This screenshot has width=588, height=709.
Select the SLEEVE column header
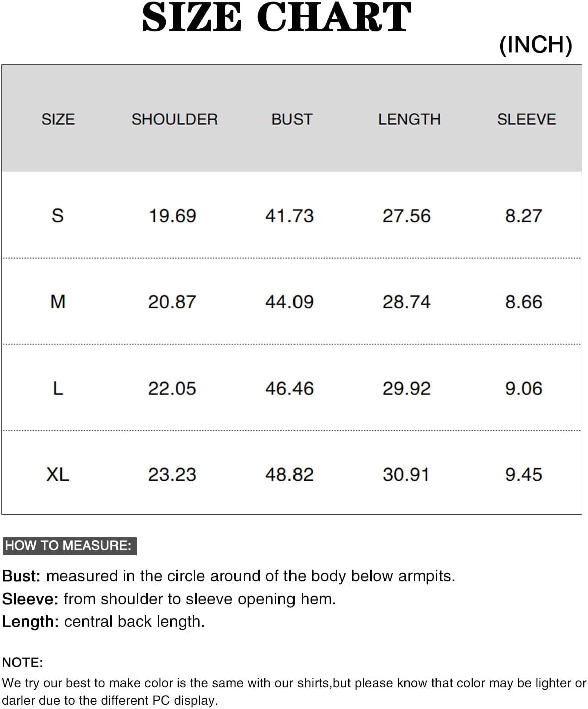point(526,119)
